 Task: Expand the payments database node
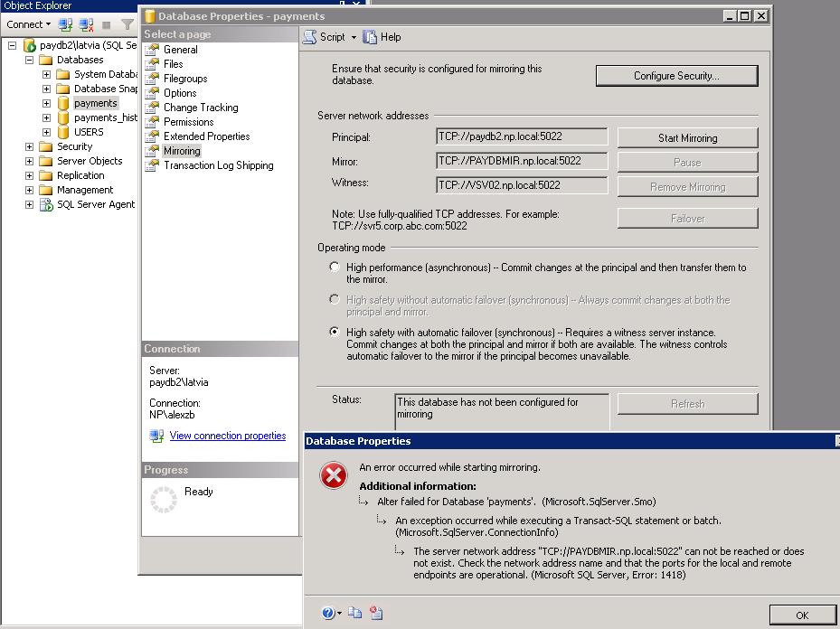[47, 103]
